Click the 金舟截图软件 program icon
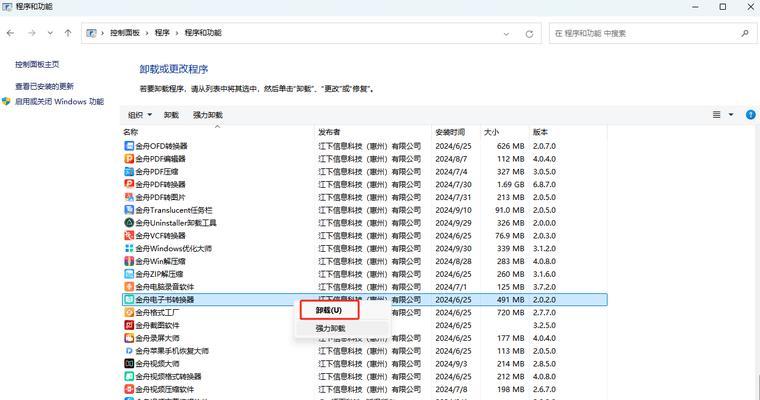Screen dimensions: 760x400 [129, 325]
